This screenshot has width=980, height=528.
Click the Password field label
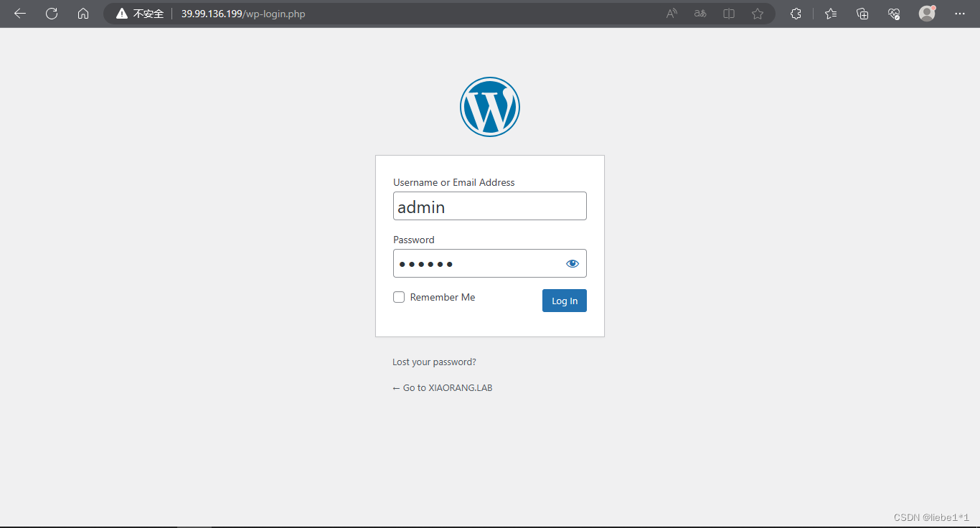pos(414,240)
